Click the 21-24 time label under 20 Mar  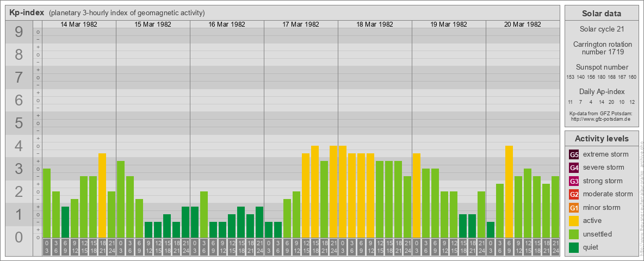click(555, 247)
